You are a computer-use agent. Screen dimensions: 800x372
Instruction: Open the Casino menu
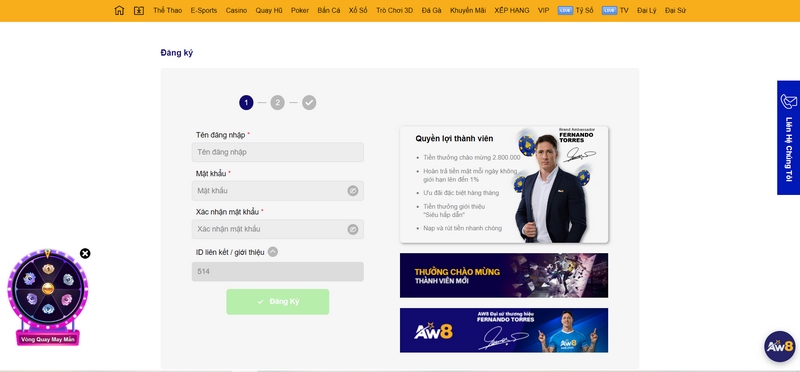(x=236, y=10)
